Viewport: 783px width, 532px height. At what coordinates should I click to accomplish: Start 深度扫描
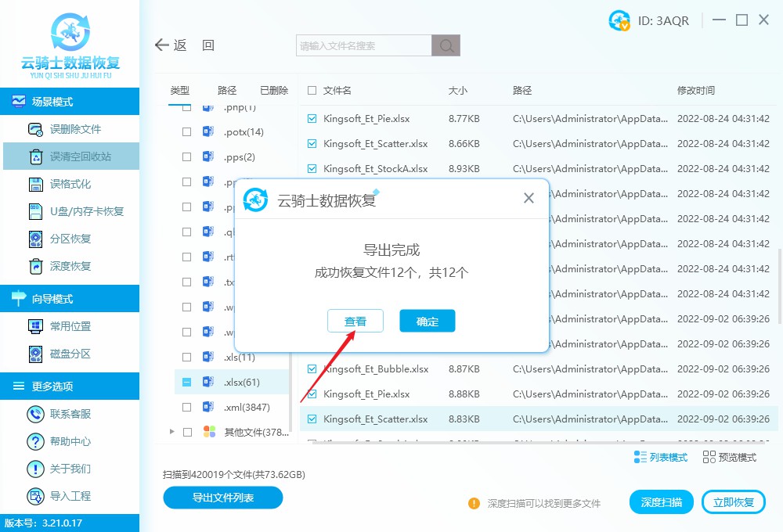[662, 502]
